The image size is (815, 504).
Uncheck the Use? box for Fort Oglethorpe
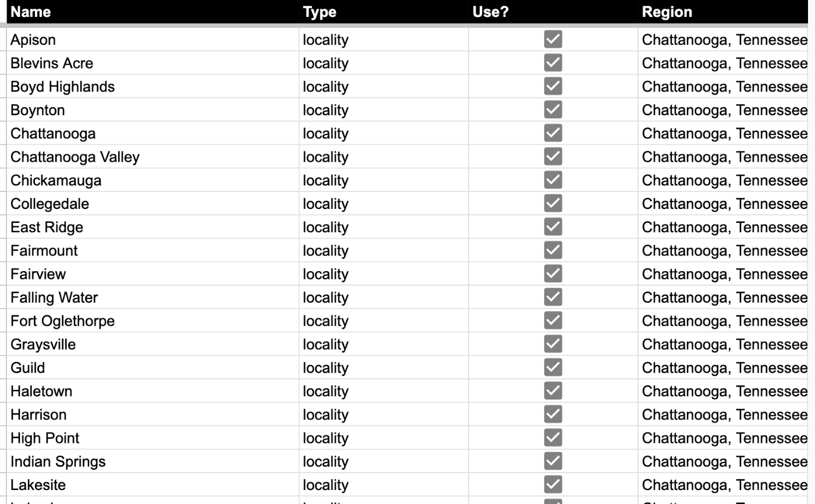[553, 320]
